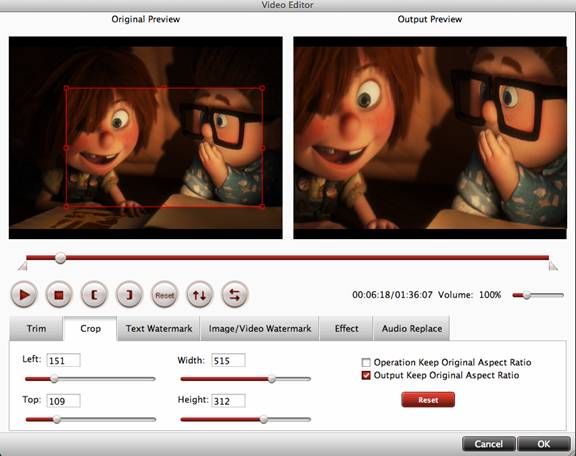Click the red Reset crop button
This screenshot has height=456, width=576.
pyautogui.click(x=428, y=400)
